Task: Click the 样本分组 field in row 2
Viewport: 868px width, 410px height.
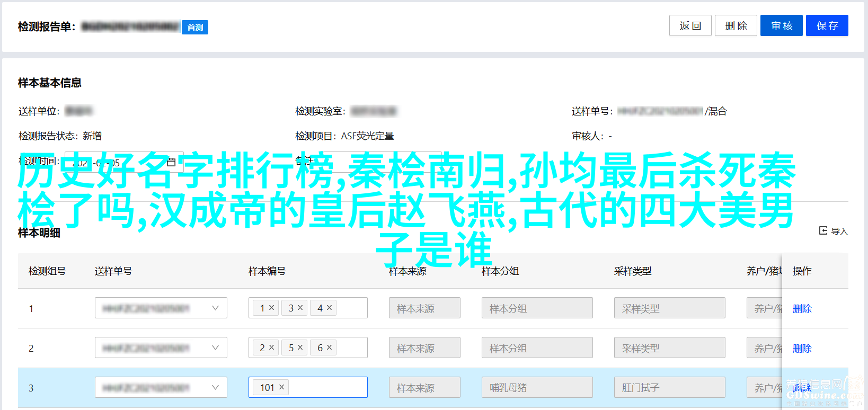Action: click(x=537, y=347)
